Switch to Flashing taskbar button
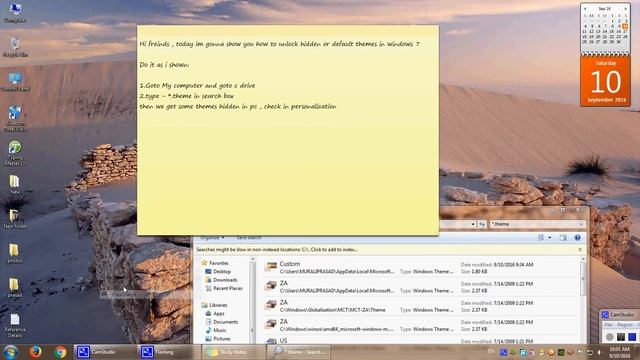640x360 pixels. click(169, 352)
